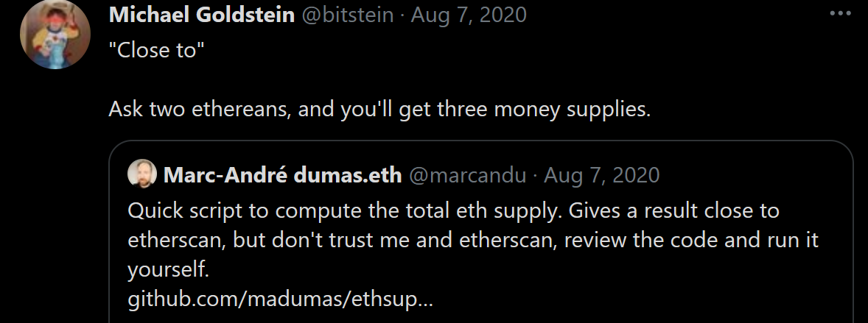Click Michael Goldstein's profile picture
The height and width of the screenshot is (323, 868).
tap(55, 34)
